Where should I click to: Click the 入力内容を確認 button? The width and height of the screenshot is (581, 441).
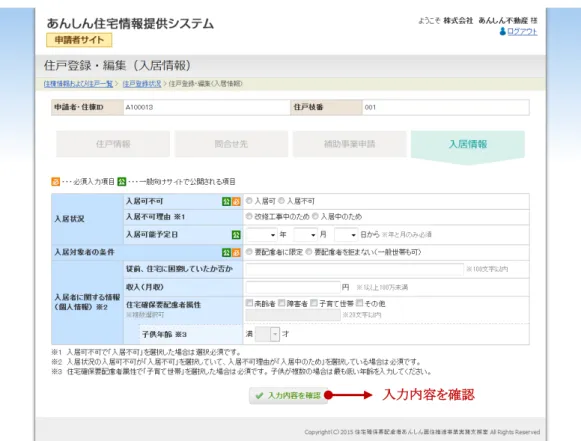pos(288,395)
